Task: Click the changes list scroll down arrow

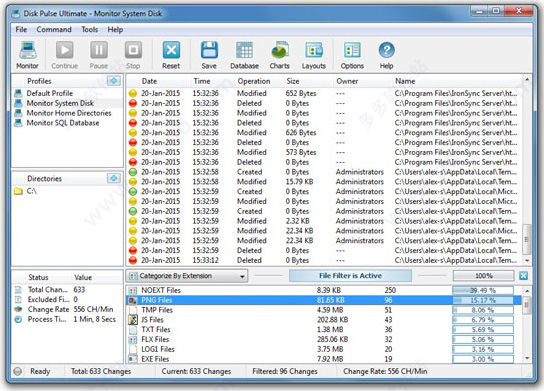Action: pos(527,261)
